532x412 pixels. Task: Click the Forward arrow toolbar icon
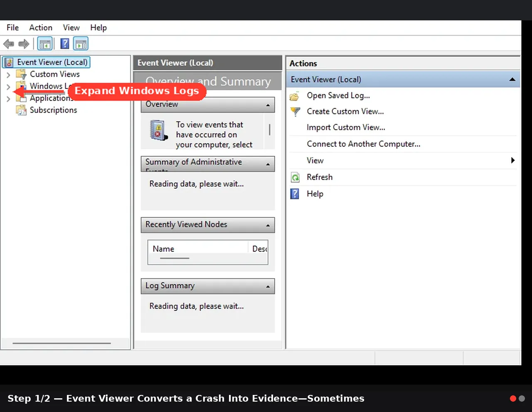pyautogui.click(x=24, y=44)
